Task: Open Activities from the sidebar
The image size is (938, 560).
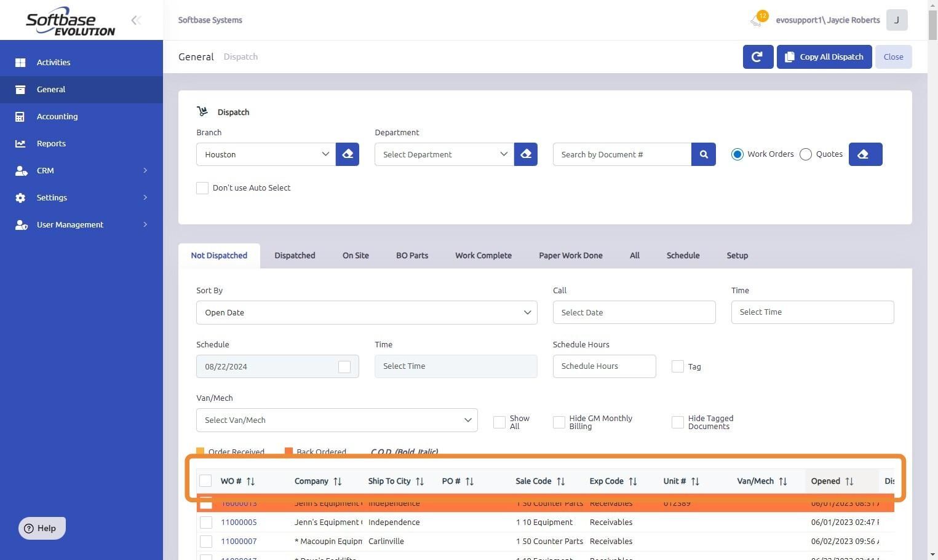Action: pyautogui.click(x=54, y=62)
